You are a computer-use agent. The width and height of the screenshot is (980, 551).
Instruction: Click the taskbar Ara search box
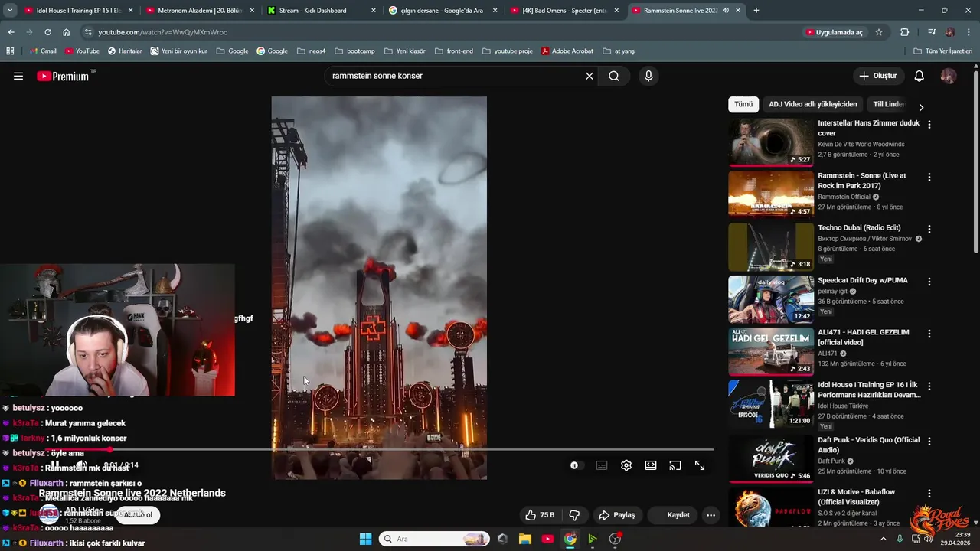click(434, 539)
